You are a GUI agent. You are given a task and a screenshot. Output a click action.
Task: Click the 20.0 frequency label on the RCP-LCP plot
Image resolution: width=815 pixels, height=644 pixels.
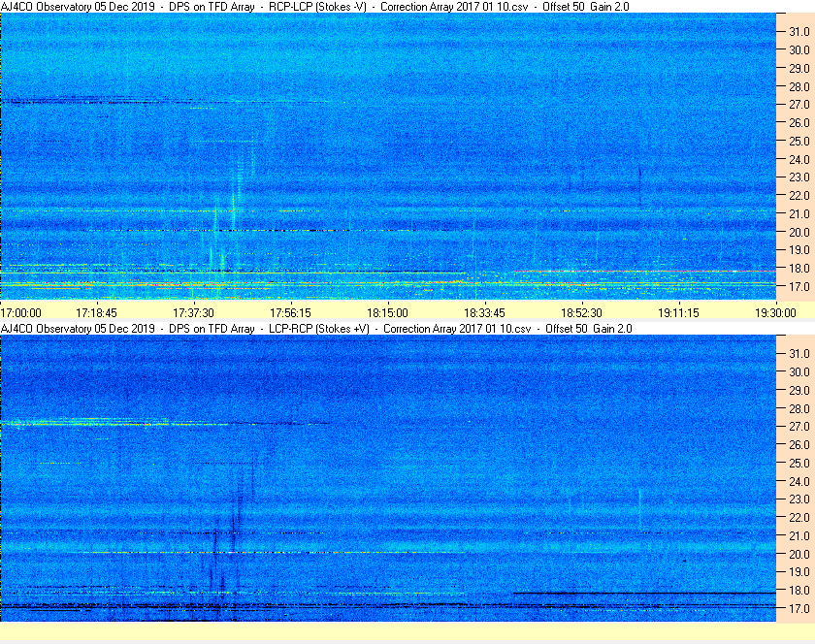pos(799,233)
